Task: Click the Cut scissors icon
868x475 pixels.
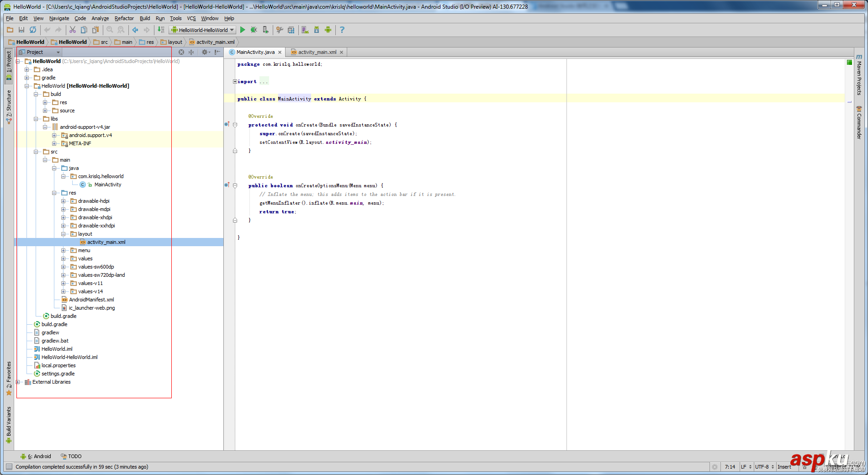Action: (x=72, y=30)
